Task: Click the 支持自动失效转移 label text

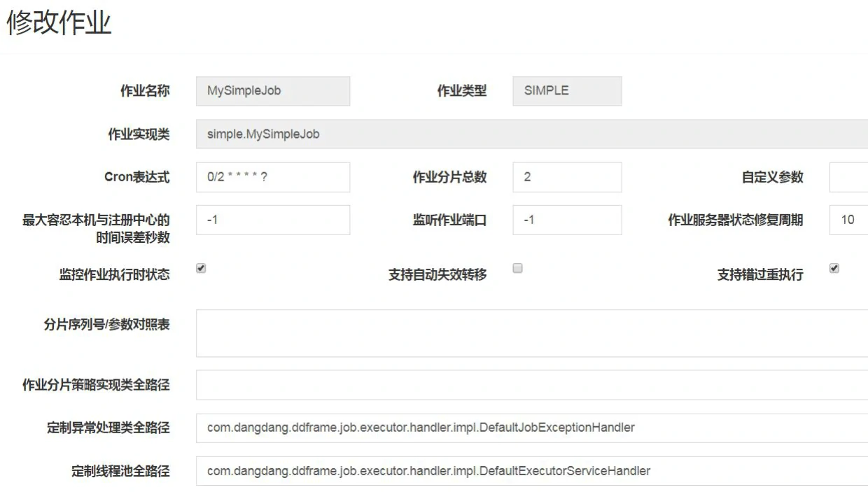Action: (437, 275)
